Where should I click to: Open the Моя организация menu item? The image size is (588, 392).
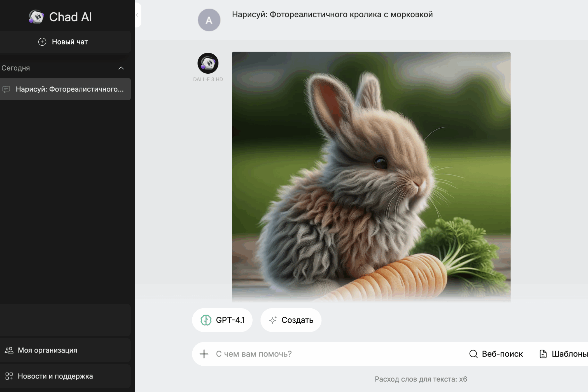(48, 350)
